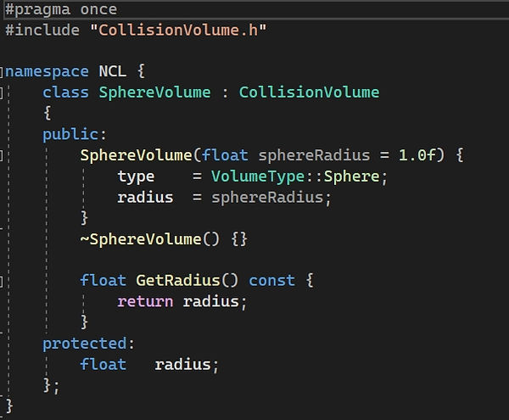
Task: Click the constructor's closing brace
Action: tap(84, 218)
